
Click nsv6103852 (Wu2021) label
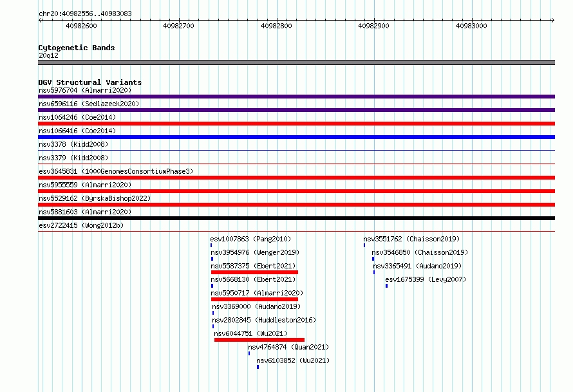293,360
